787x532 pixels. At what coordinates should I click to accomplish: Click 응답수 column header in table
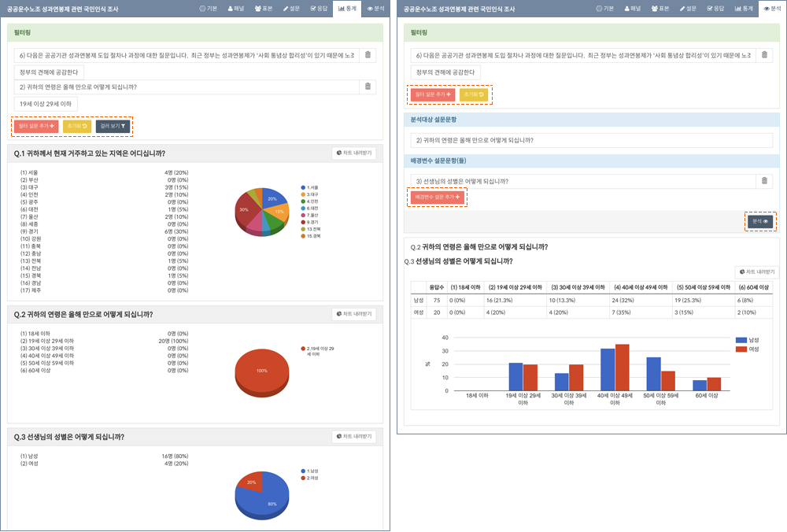(x=436, y=287)
